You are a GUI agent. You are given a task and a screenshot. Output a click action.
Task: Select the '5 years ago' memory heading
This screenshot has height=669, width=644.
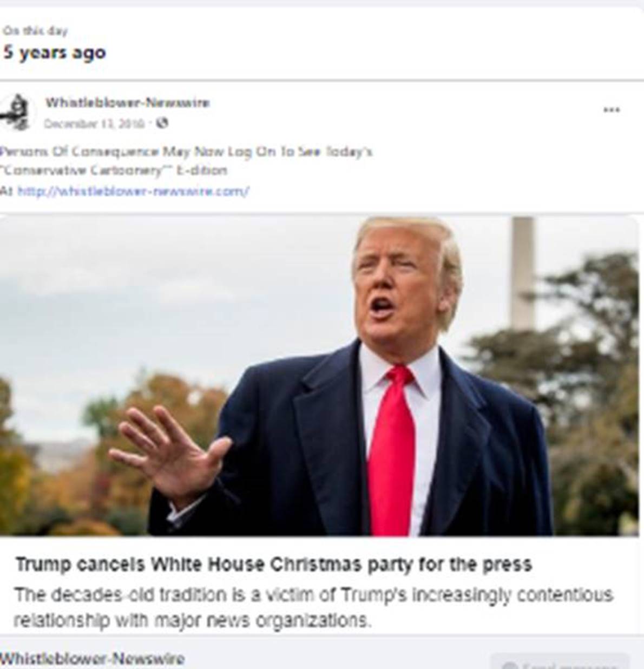point(54,53)
